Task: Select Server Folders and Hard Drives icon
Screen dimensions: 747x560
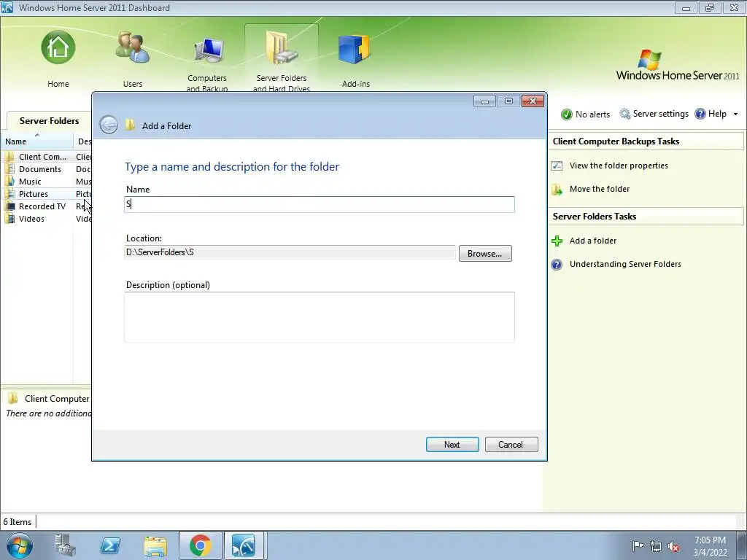Action: 282,47
